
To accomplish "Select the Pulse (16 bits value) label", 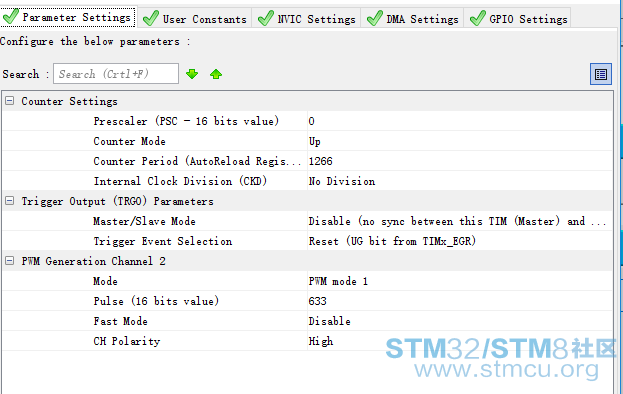I will tap(156, 301).
